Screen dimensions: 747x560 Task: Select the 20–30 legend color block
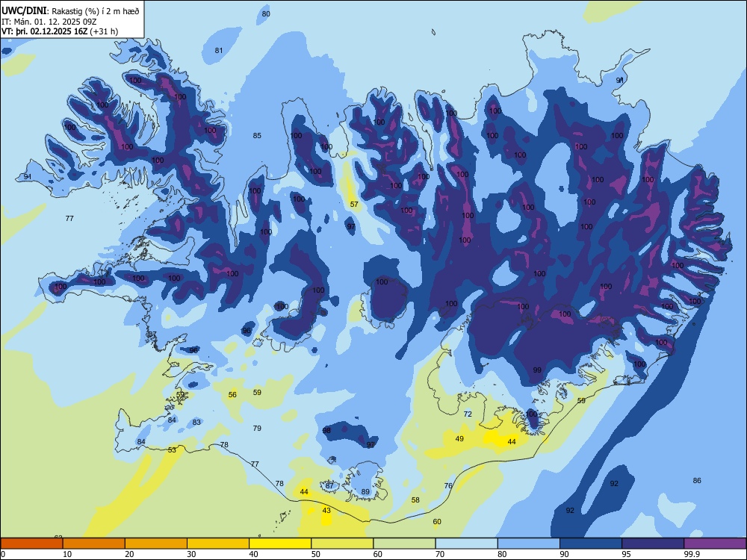[156, 544]
